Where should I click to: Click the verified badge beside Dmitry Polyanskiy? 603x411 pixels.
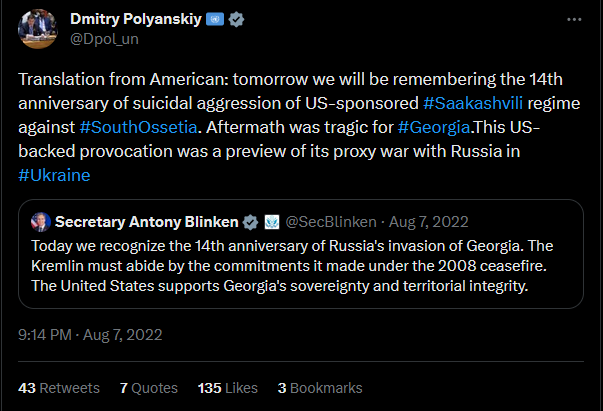(237, 21)
